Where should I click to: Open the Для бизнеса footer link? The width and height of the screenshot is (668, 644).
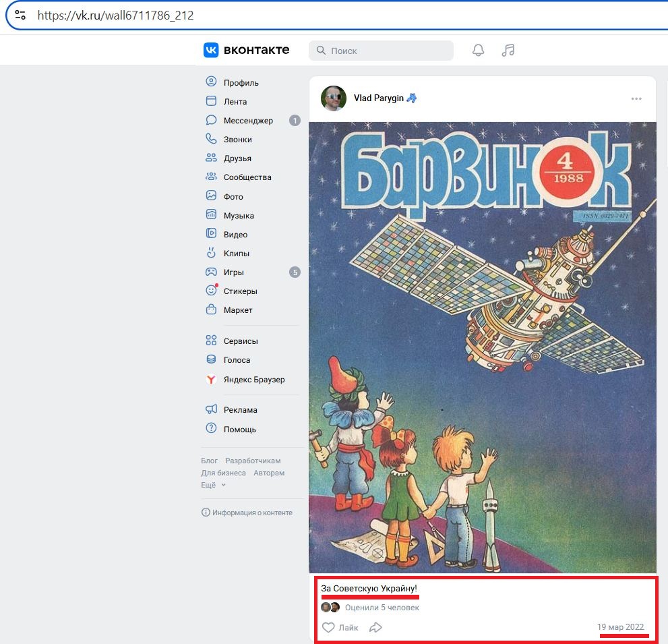point(223,473)
